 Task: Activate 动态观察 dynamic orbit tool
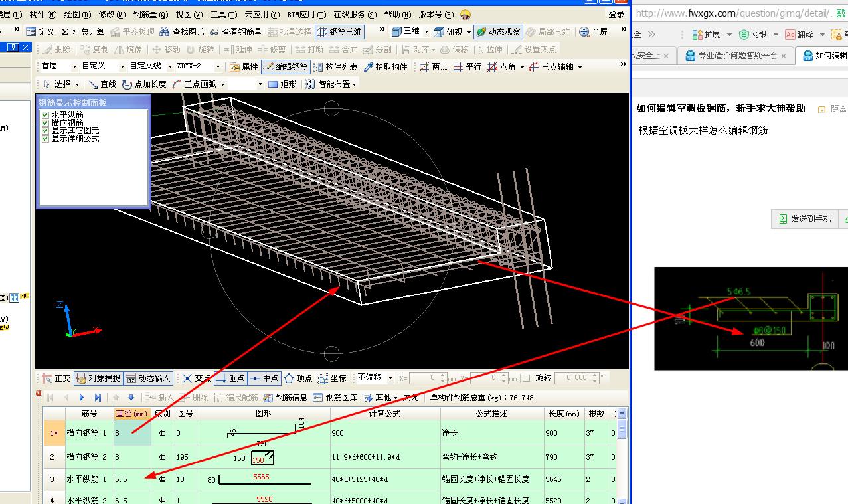tap(498, 31)
